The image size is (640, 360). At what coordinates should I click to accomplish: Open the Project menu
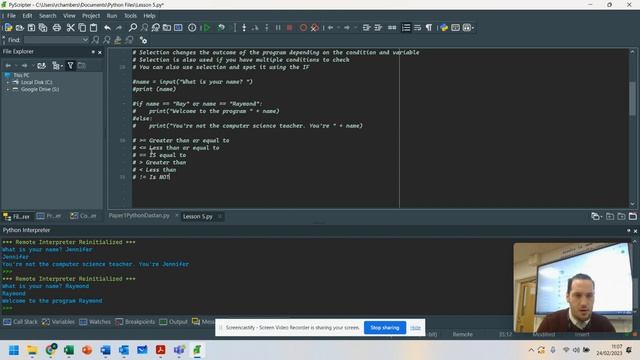tap(91, 16)
